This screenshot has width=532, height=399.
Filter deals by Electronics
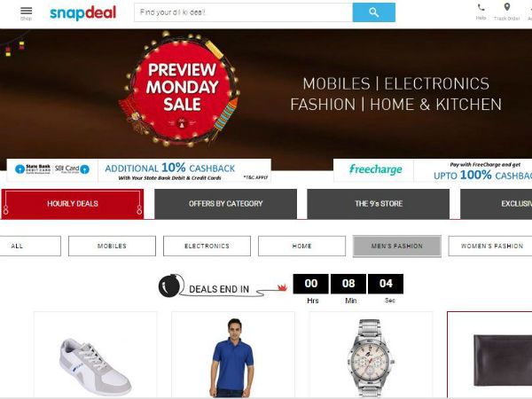[207, 246]
